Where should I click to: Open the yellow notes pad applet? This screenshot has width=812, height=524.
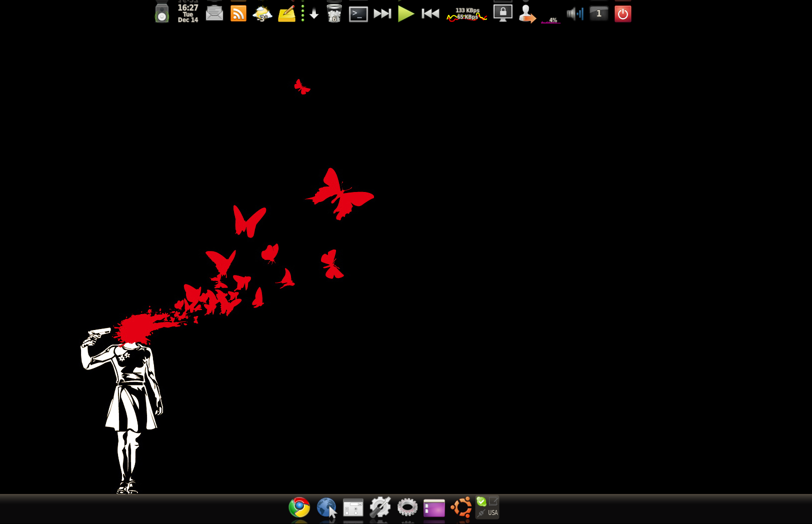(286, 13)
